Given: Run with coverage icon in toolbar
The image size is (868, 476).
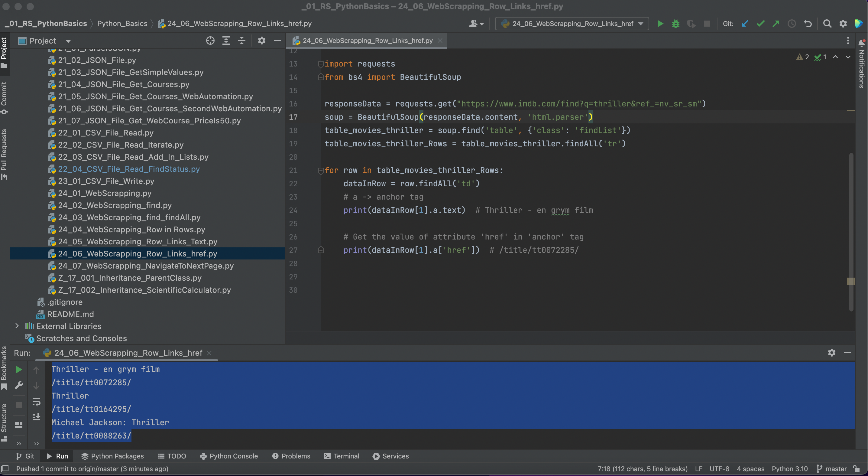Looking at the screenshot, I should coord(691,24).
